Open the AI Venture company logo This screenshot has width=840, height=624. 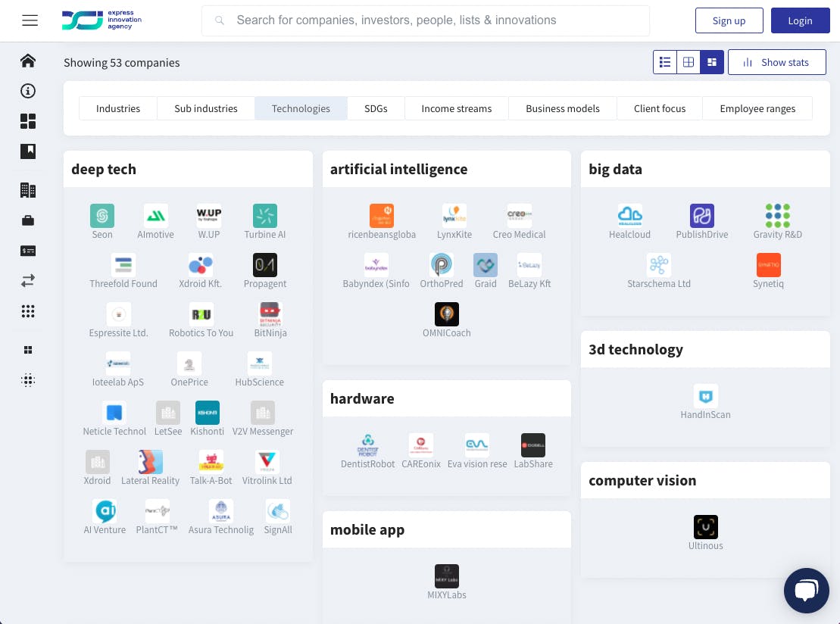tap(105, 511)
